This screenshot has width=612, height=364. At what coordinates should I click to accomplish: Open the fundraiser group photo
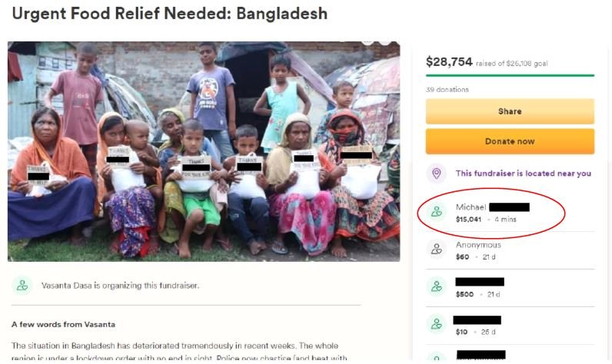[x=204, y=151]
